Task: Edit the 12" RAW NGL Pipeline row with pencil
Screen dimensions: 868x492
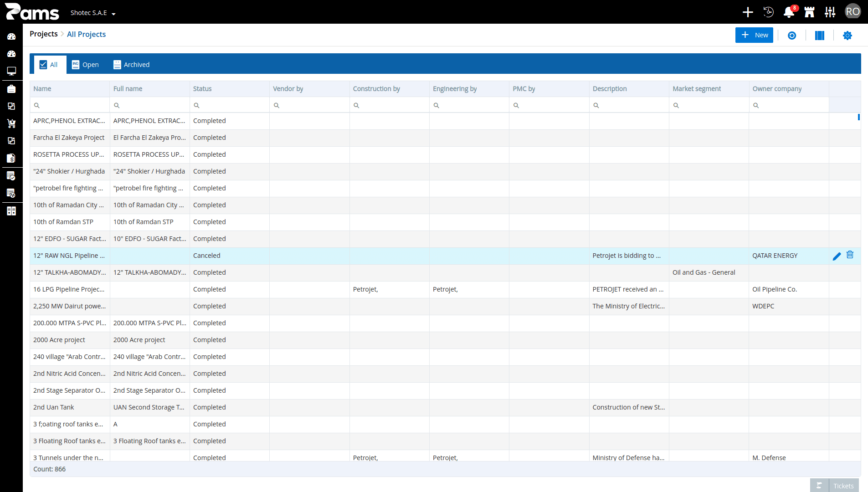Action: click(x=837, y=256)
